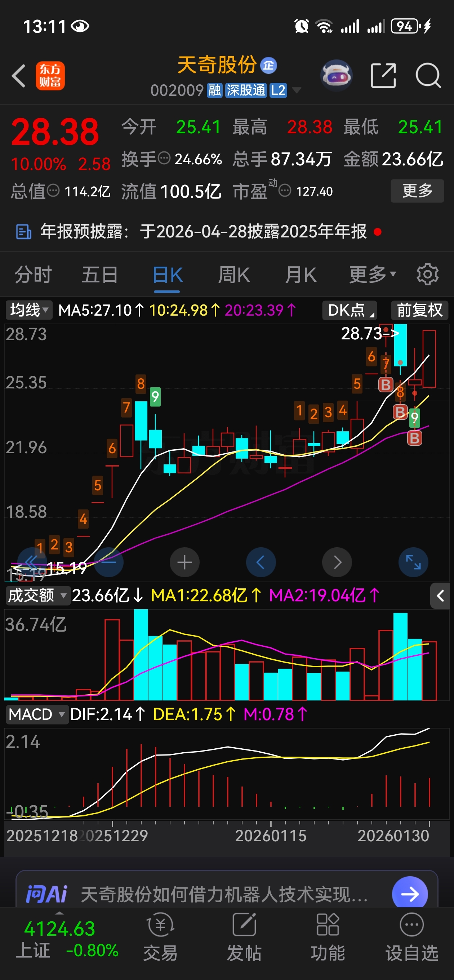The image size is (454, 980).
Task: Open the search magnifier icon
Action: tap(428, 76)
